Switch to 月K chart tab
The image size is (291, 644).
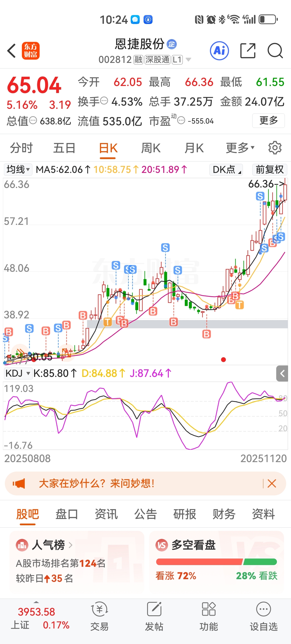coord(194,148)
